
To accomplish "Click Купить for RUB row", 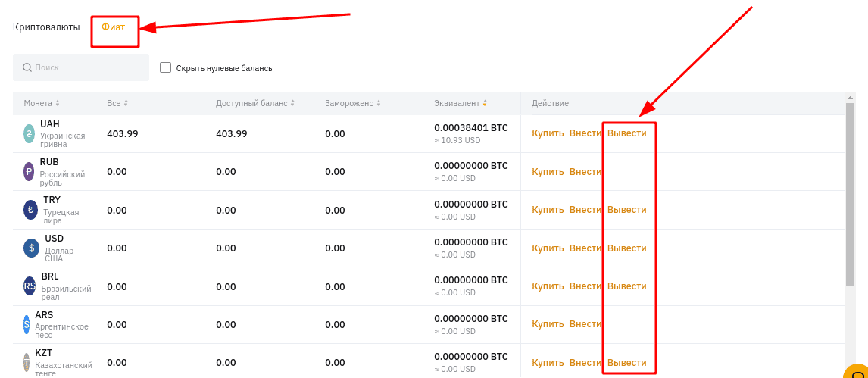I will [548, 172].
